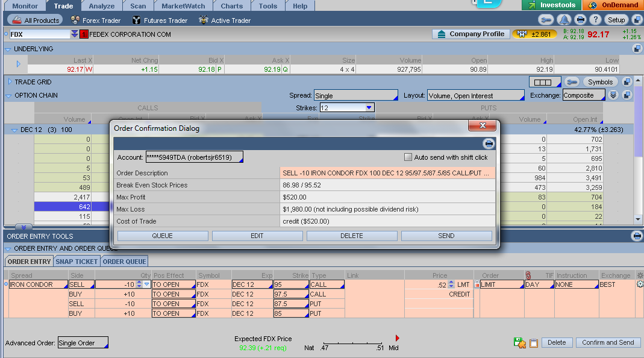Click the gear icon at order row end
Viewport: 644px width, 358px height.
click(x=640, y=284)
